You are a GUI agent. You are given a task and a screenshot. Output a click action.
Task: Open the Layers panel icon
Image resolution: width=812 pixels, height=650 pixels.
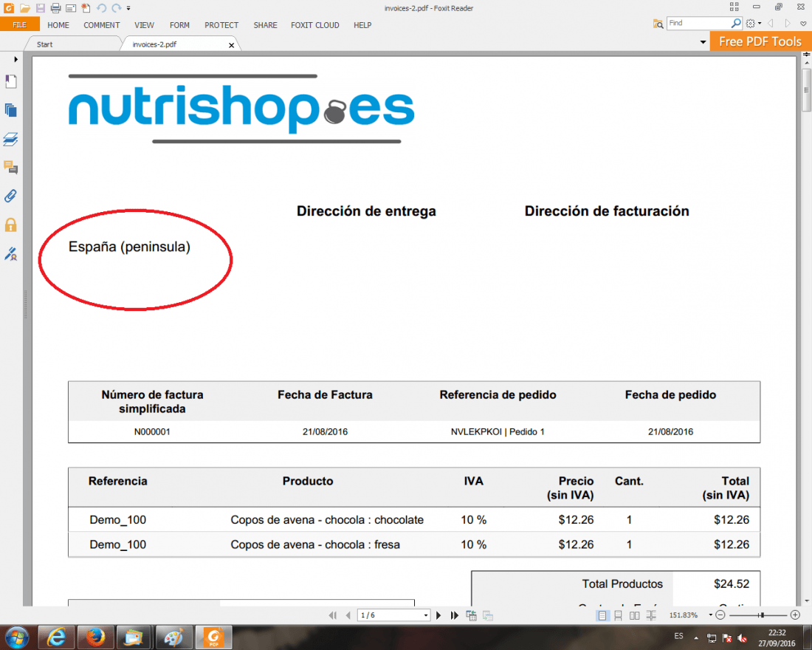pos(11,139)
